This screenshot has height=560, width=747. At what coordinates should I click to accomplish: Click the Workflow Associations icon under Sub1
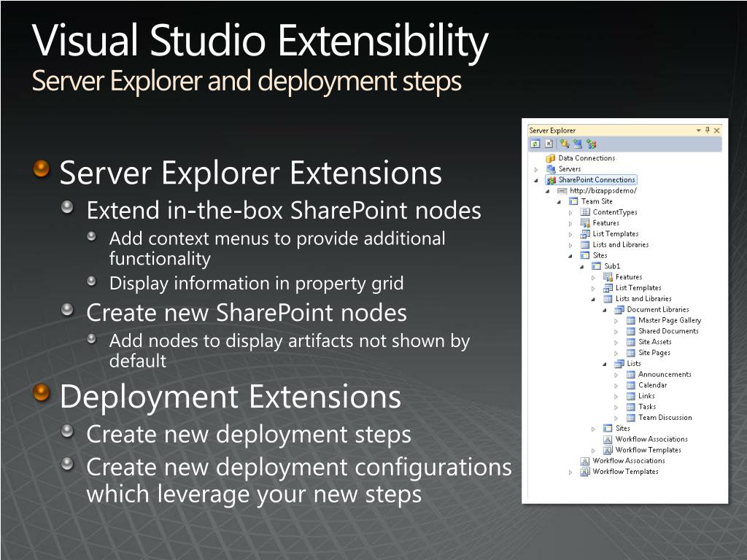(608, 440)
